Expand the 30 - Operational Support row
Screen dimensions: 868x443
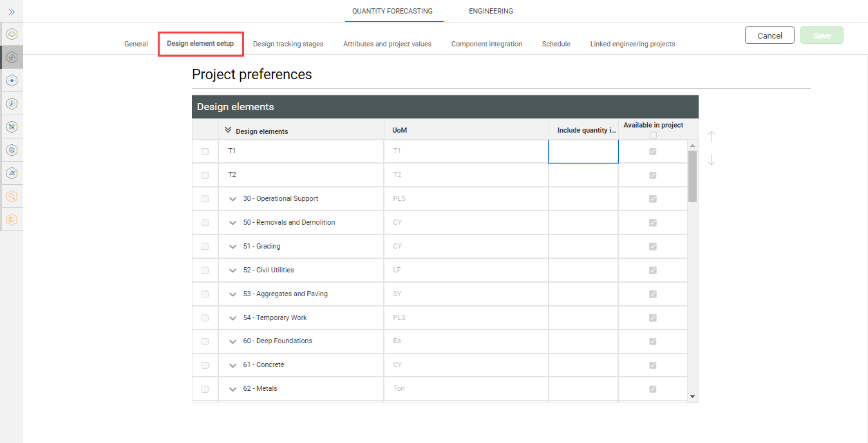coord(233,199)
